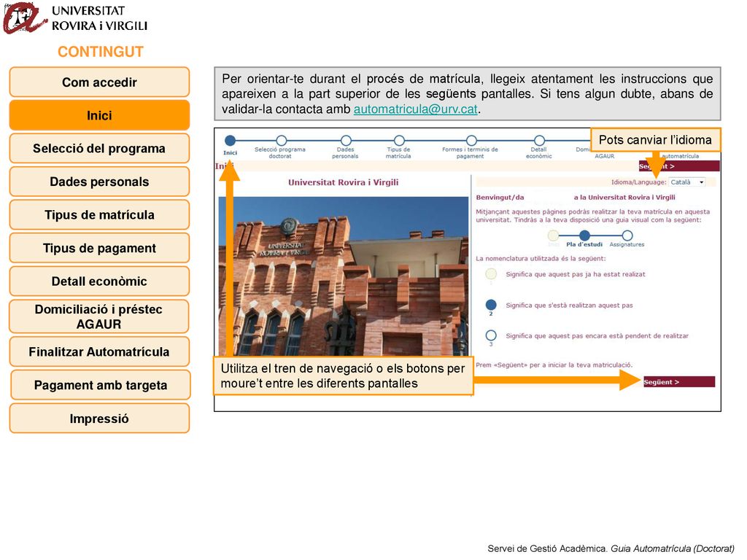Click 'Significa que aquest pas ja ha estat realizat'
747x560 pixels.
pyautogui.click(x=576, y=274)
